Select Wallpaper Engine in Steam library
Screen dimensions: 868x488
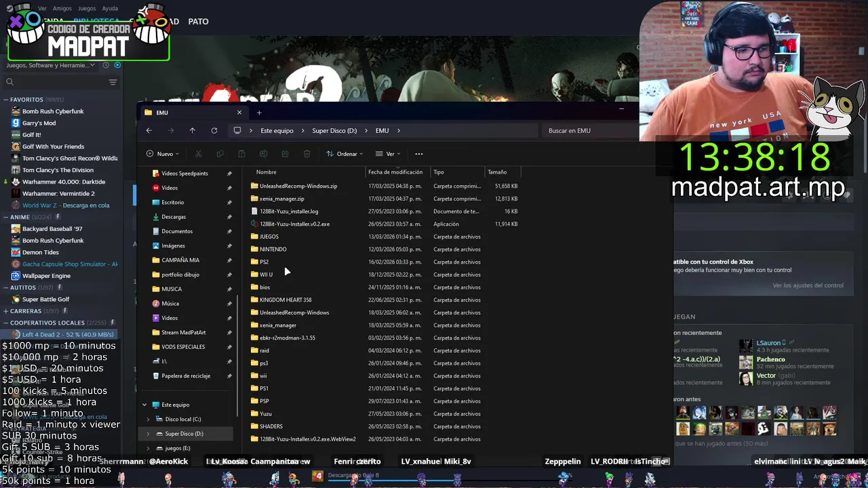(46, 276)
